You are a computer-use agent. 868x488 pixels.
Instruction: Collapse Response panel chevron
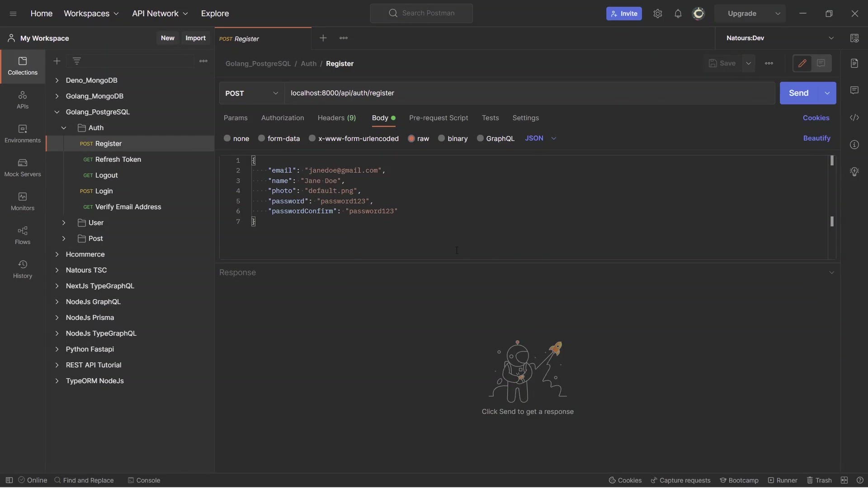click(x=831, y=272)
